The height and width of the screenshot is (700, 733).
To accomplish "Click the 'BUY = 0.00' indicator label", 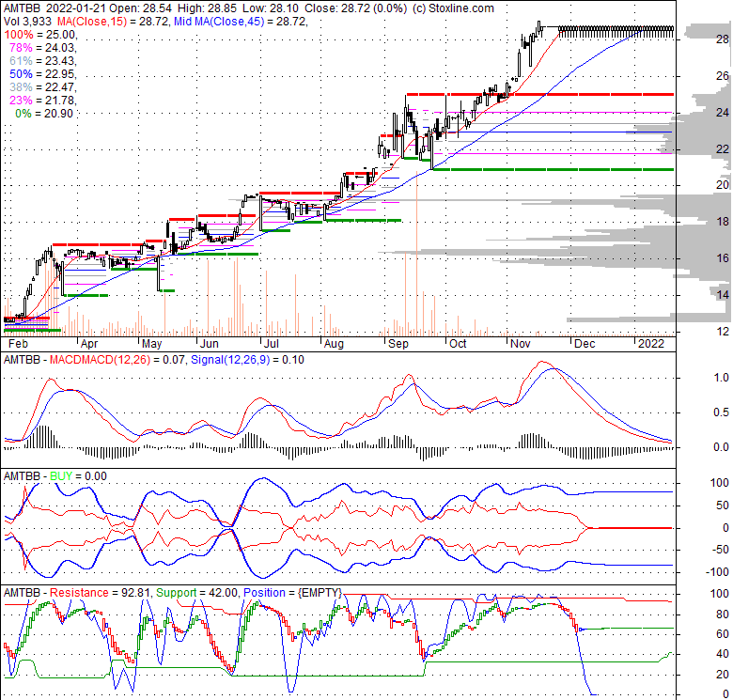I will (78, 476).
